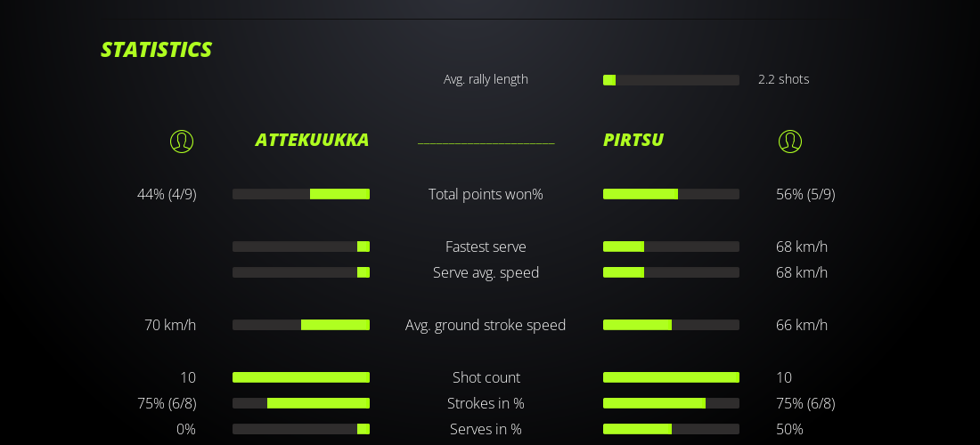Click Pirtsu's 56% (5/9) value
The width and height of the screenshot is (980, 445).
(x=805, y=194)
